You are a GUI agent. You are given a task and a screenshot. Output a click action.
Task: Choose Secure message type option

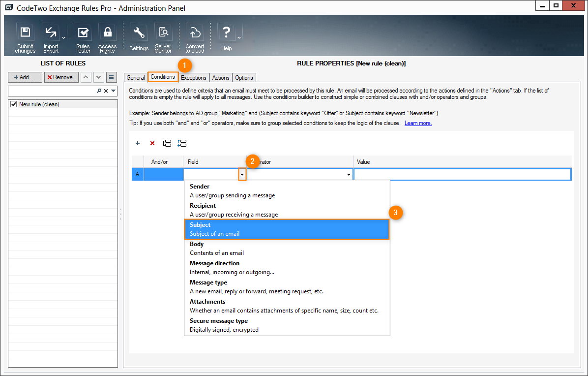click(x=287, y=325)
